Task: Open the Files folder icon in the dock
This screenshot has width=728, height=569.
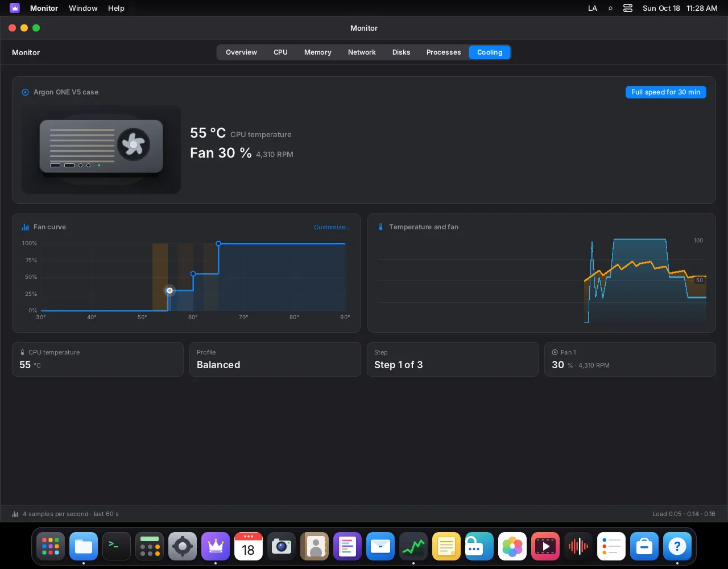Action: pos(84,547)
